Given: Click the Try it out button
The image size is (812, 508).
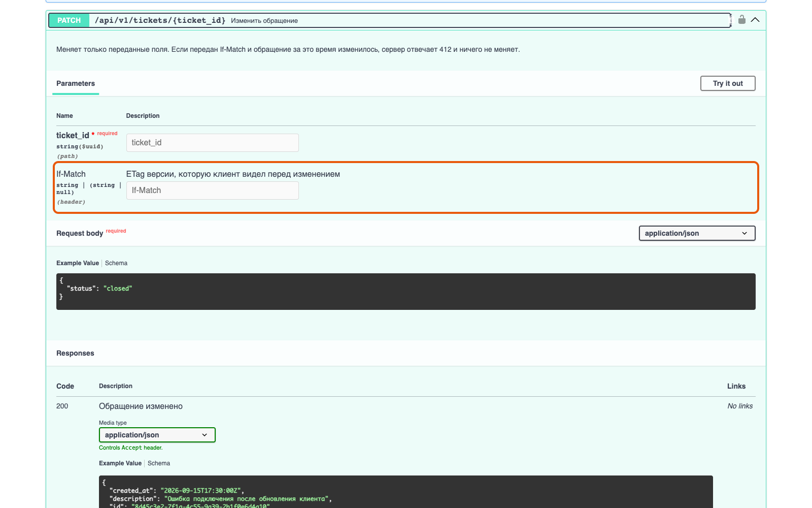Looking at the screenshot, I should tap(728, 83).
